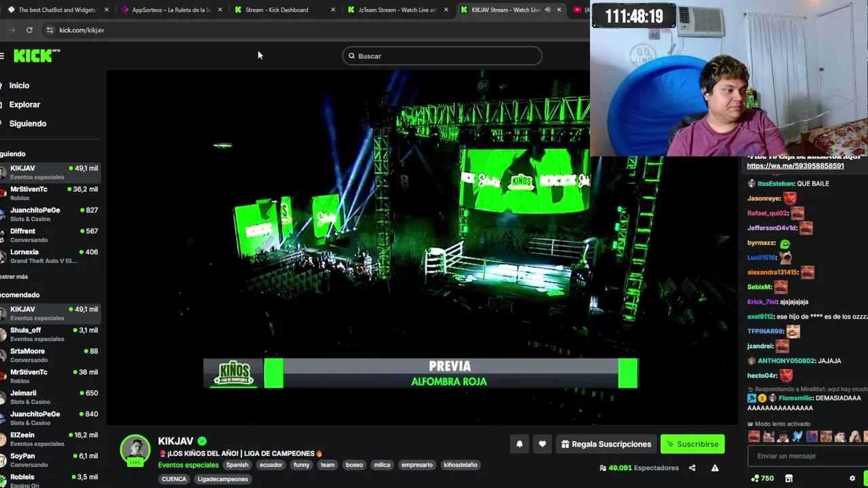The image size is (868, 488).
Task: Mute the KIKJAV Stream tab audio icon
Action: pyautogui.click(x=547, y=9)
